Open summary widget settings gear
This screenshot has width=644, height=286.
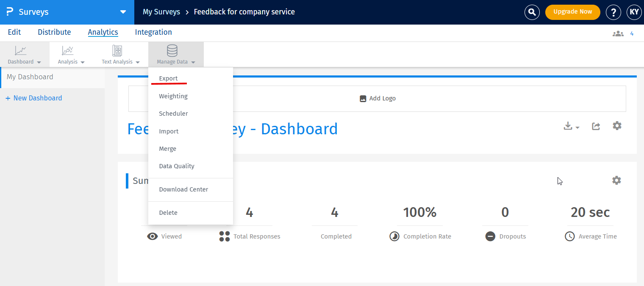[x=616, y=180]
